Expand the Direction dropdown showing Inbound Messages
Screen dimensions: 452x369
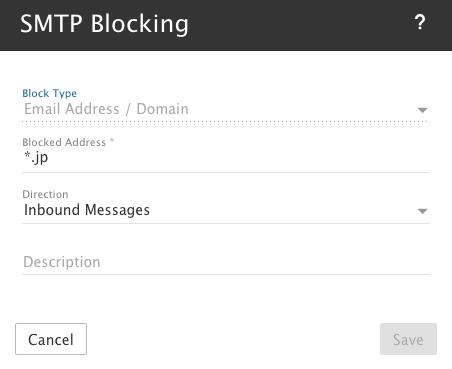coord(226,211)
